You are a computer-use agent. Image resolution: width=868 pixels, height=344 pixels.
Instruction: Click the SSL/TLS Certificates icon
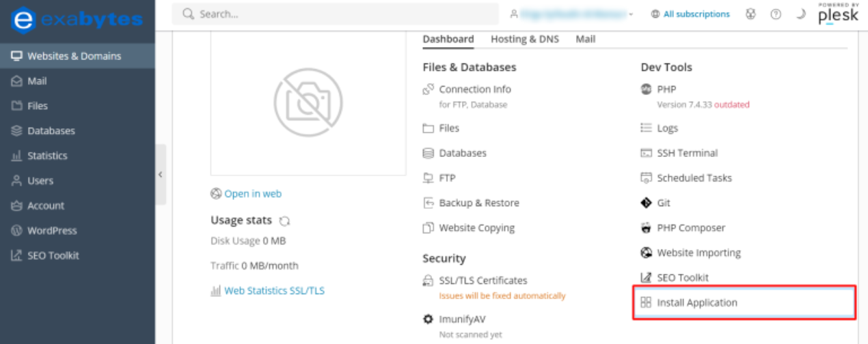(x=429, y=281)
